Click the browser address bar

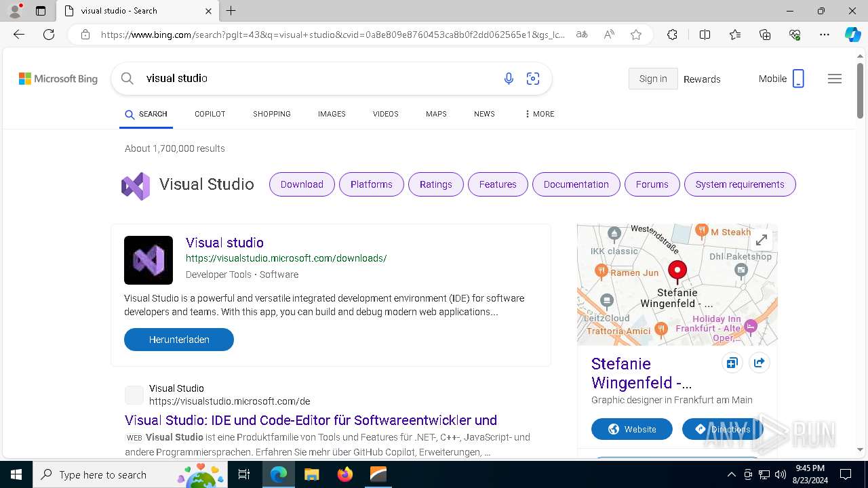point(332,35)
